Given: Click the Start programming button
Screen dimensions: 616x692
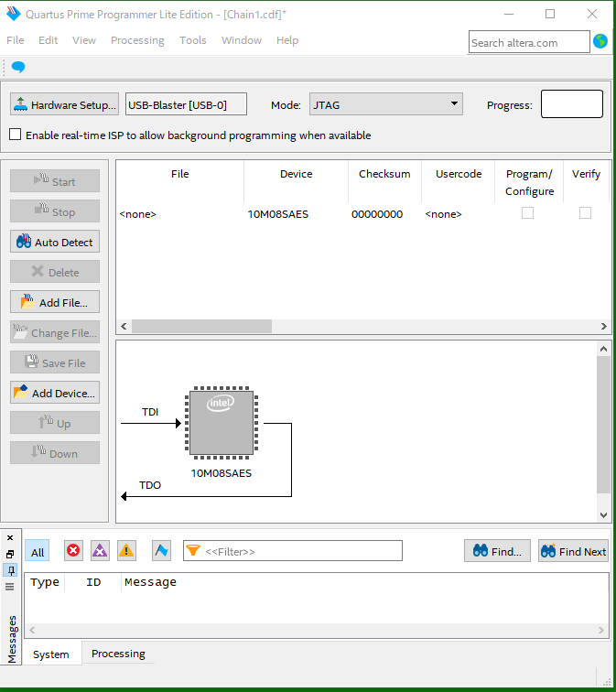Looking at the screenshot, I should coord(55,181).
